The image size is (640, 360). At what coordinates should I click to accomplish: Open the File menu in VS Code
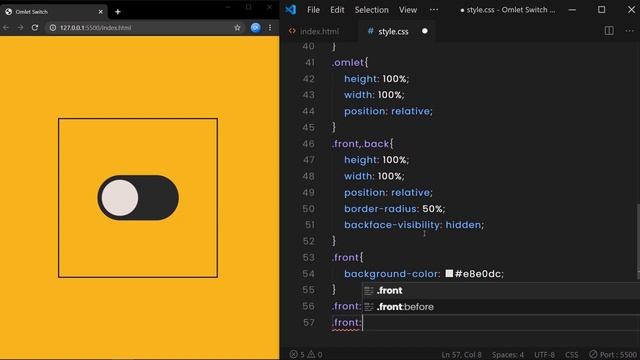click(x=313, y=10)
